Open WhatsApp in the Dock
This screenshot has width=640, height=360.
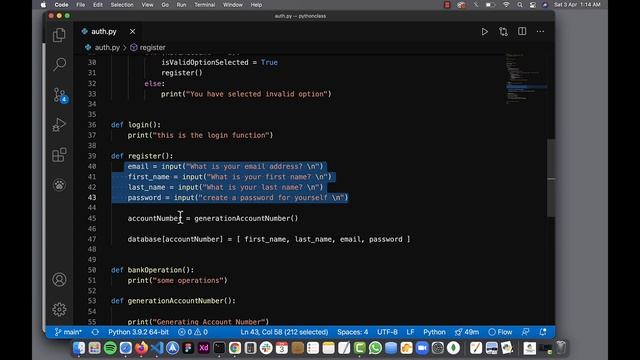click(375, 348)
